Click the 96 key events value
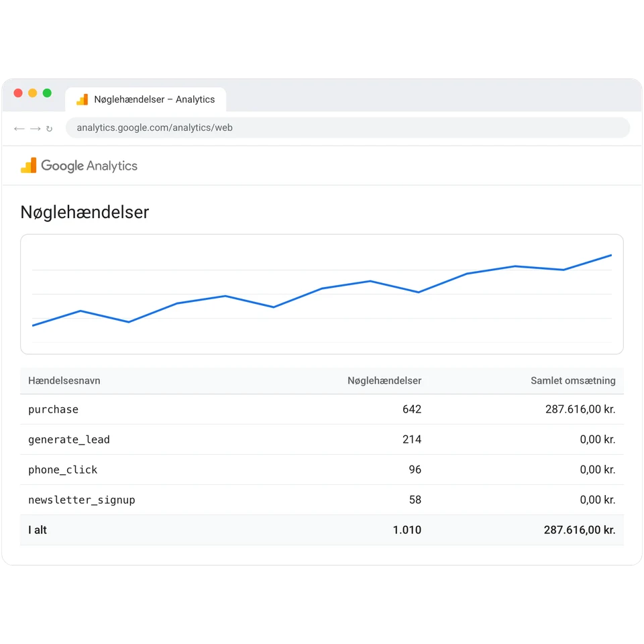This screenshot has width=644, height=644. (415, 470)
